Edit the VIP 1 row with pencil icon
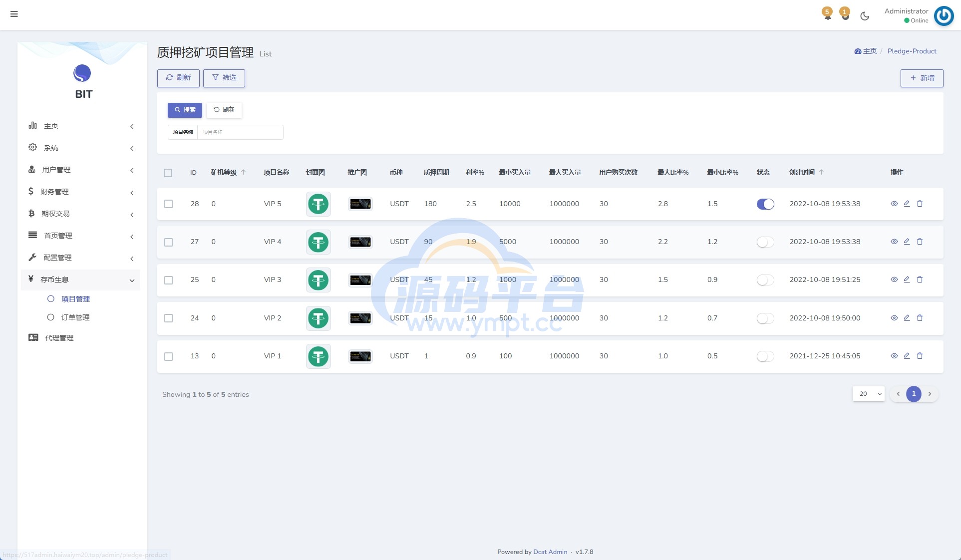This screenshot has height=560, width=961. pos(907,356)
